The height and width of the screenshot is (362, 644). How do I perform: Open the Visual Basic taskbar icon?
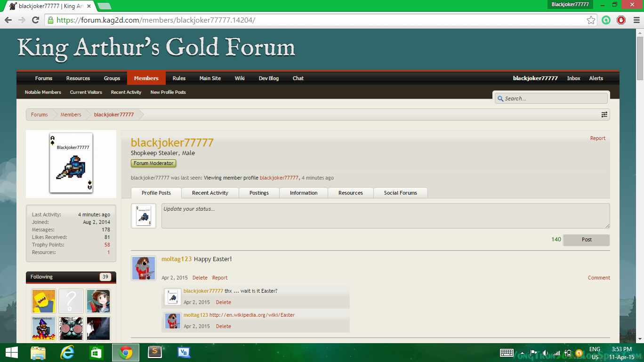click(184, 353)
